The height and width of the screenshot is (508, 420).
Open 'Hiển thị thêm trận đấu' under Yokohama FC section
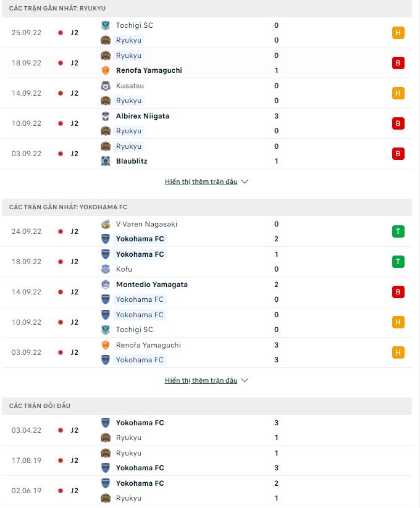click(201, 381)
